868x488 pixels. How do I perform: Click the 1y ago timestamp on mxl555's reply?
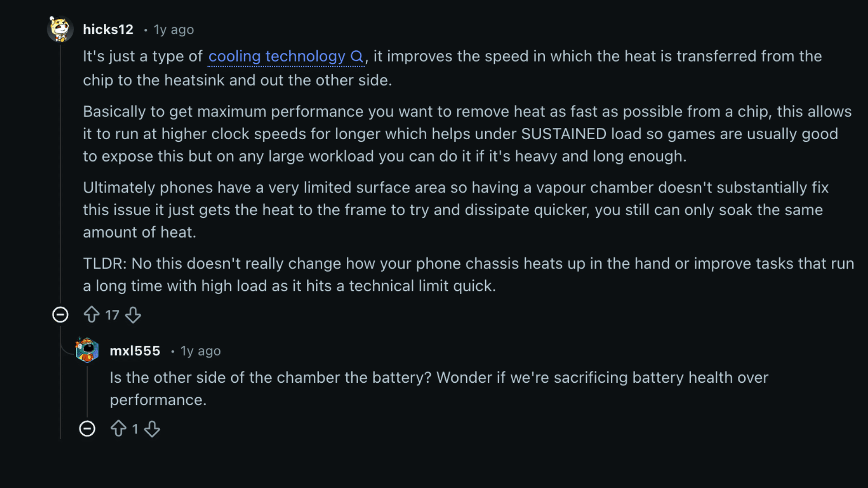(200, 351)
